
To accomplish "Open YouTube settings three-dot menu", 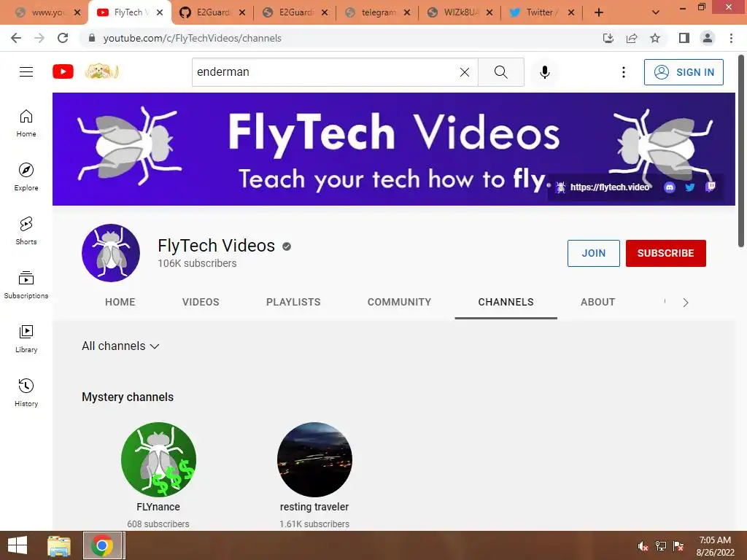I will 623,72.
